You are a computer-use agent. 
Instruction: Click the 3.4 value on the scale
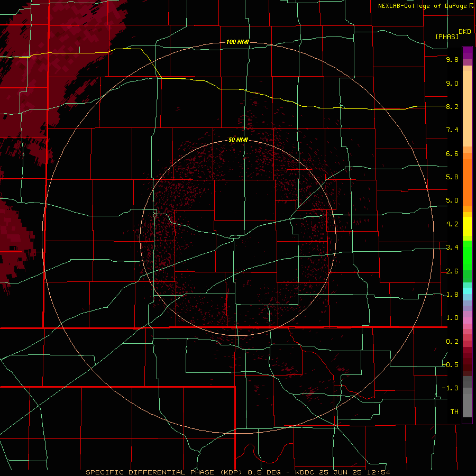click(452, 248)
